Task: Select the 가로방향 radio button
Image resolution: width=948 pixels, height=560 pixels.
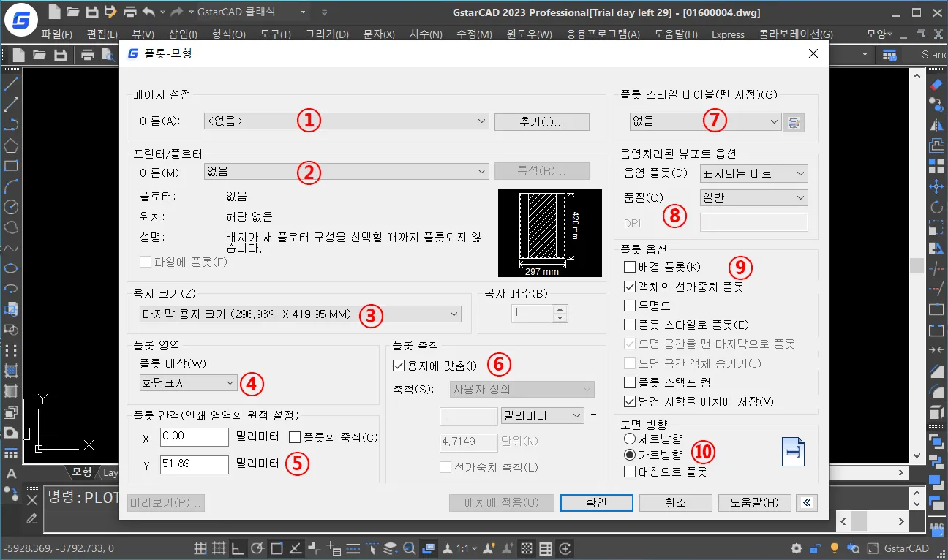Action: [x=630, y=455]
